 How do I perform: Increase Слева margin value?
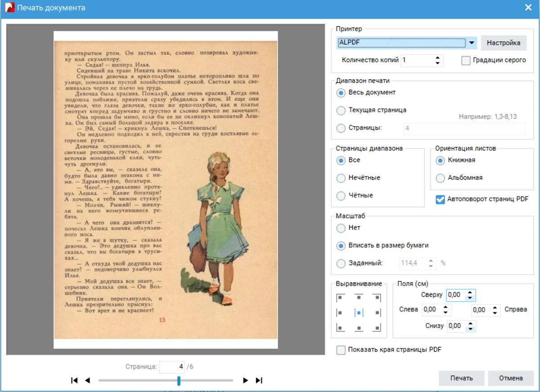coord(445,307)
